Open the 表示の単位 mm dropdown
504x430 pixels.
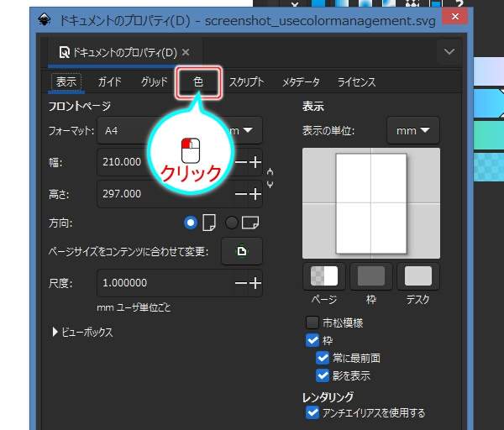[413, 130]
